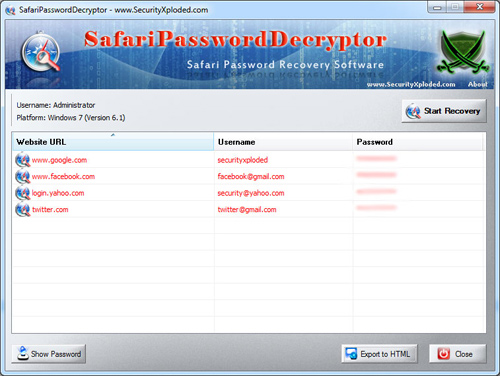
Task: Click the blurred password for twitter.com
Action: coord(376,208)
